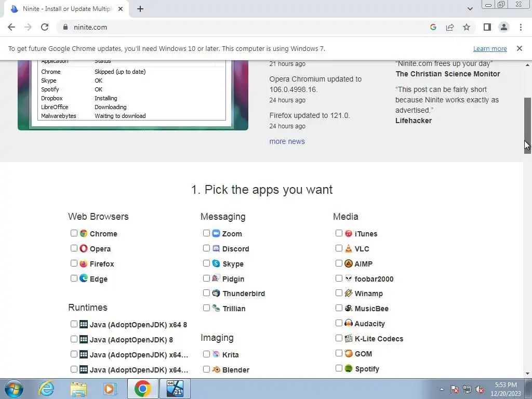Open the Chrome three-dot menu
532x399 pixels.
click(x=521, y=27)
